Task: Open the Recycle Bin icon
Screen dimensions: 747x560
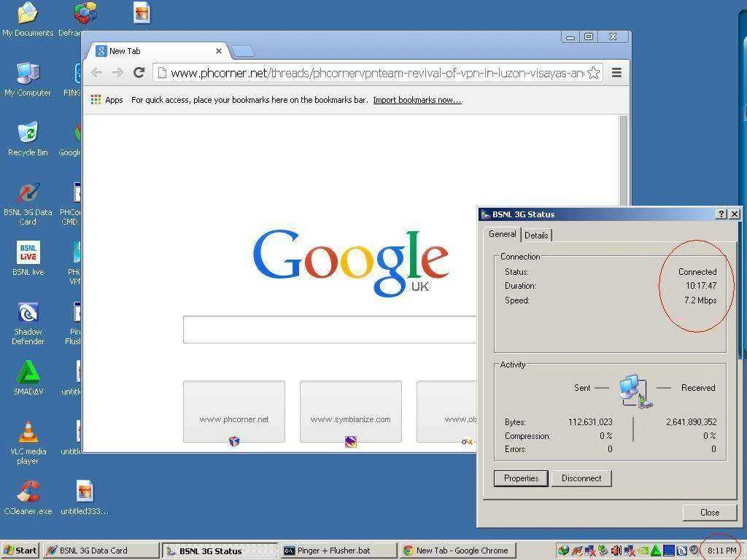Action: tap(28, 139)
